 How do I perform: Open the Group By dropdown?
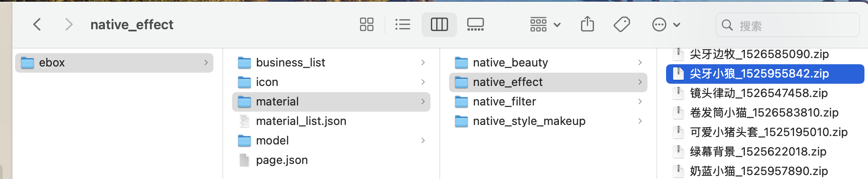tap(545, 24)
